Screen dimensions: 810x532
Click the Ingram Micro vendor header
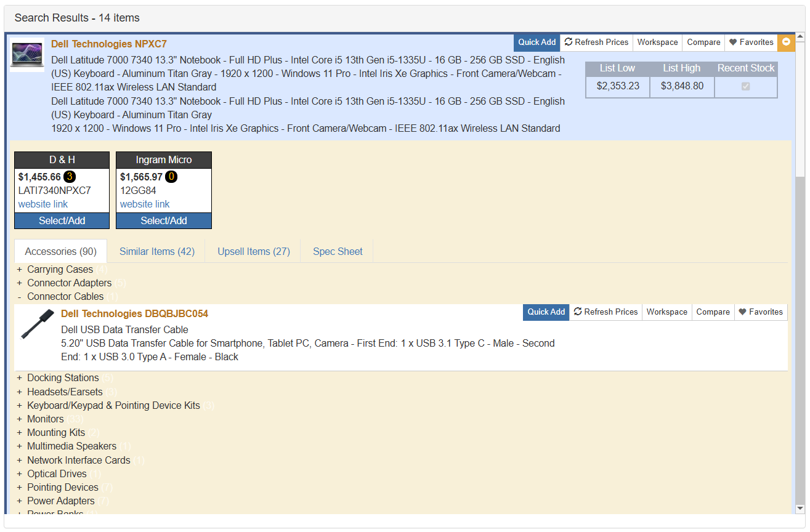164,160
